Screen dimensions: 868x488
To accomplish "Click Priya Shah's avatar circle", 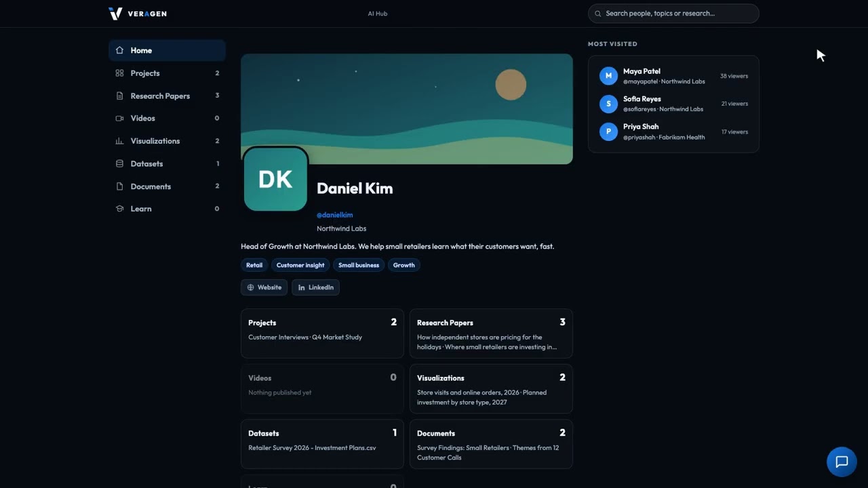I will click(x=608, y=131).
